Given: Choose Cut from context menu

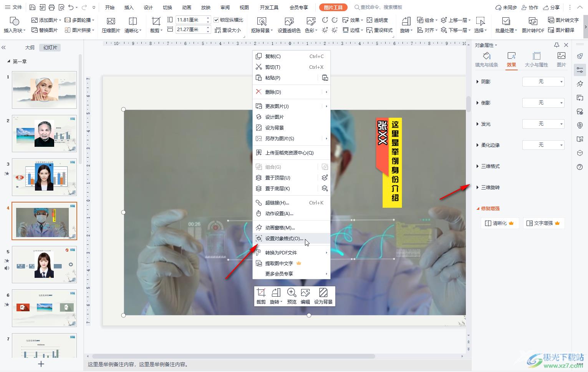Looking at the screenshot, I should pos(292,67).
